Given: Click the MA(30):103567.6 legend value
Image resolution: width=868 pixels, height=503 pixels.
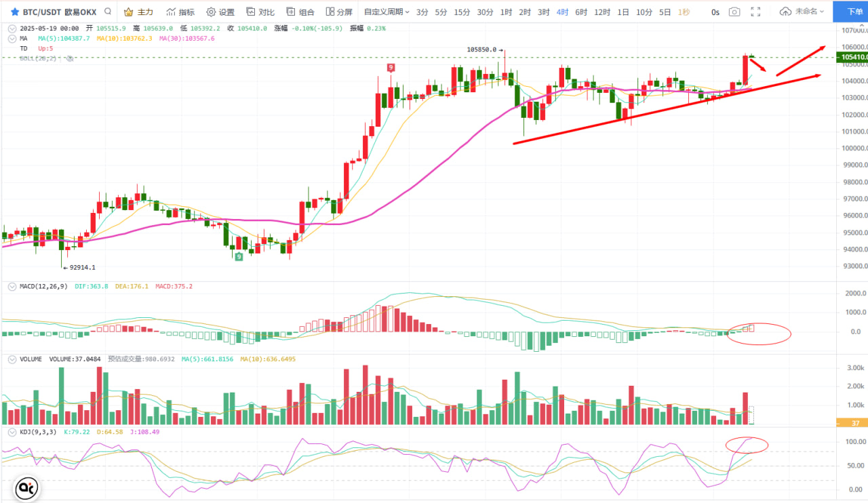Looking at the screenshot, I should click(186, 39).
